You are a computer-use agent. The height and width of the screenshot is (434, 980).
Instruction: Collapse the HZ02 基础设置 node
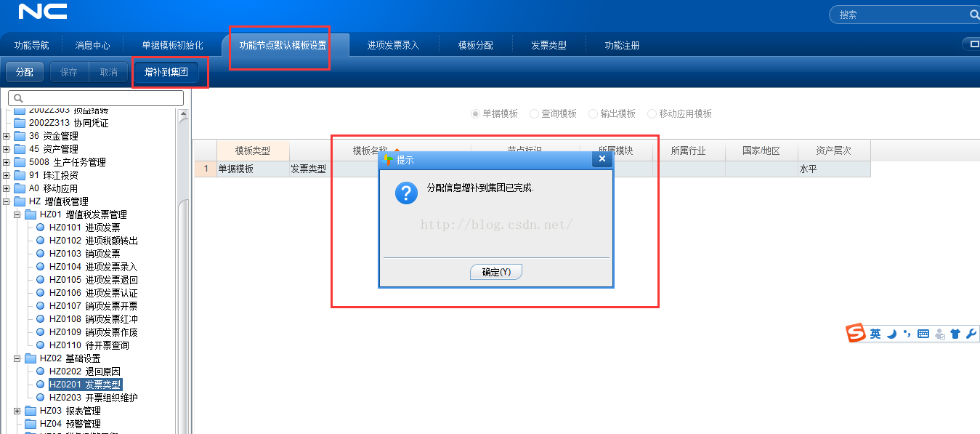pos(17,358)
